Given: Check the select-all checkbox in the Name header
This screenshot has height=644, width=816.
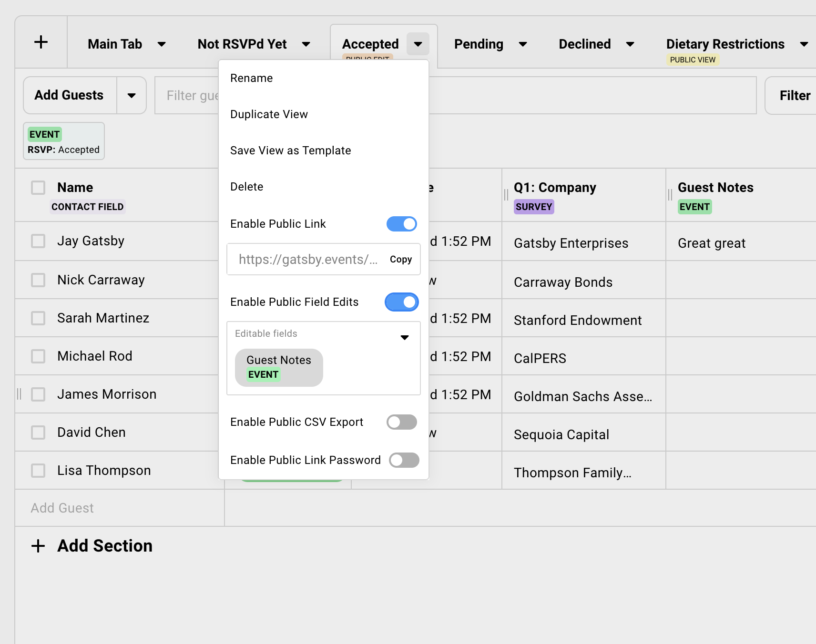Looking at the screenshot, I should coord(38,187).
